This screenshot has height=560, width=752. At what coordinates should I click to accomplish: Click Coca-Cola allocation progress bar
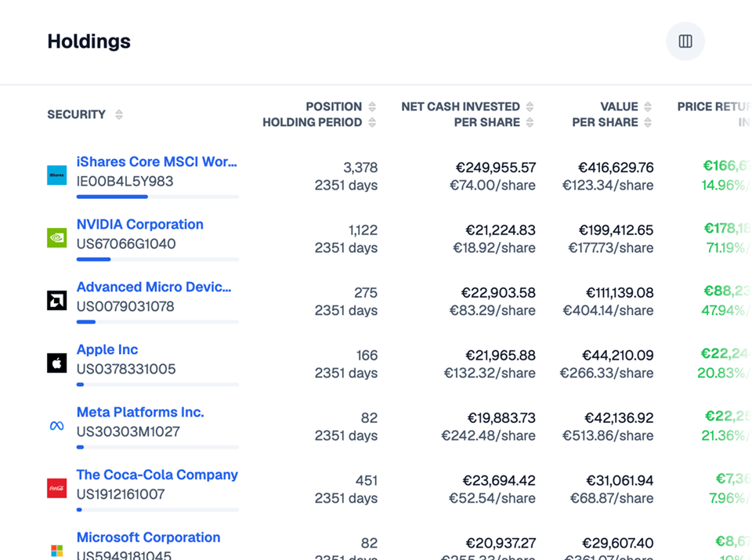[x=157, y=510]
